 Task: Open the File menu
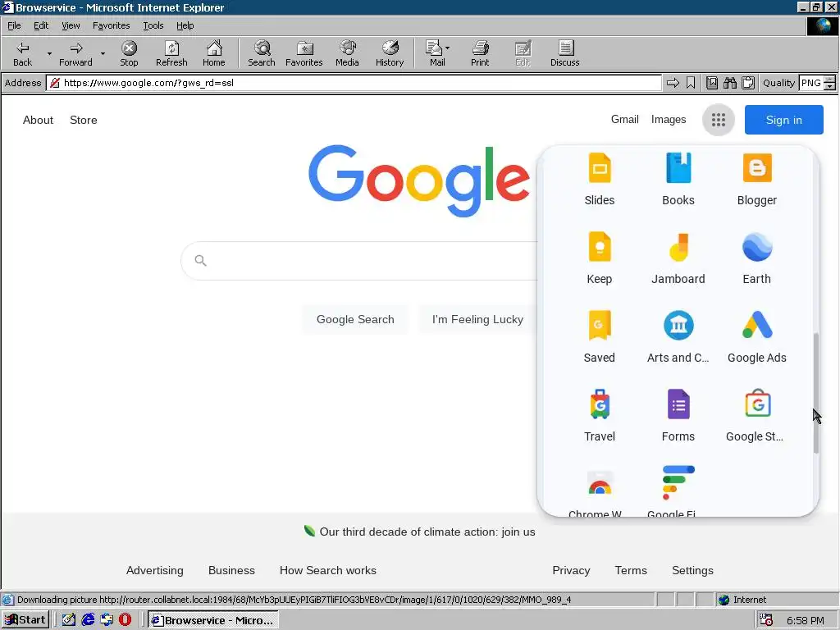(14, 25)
